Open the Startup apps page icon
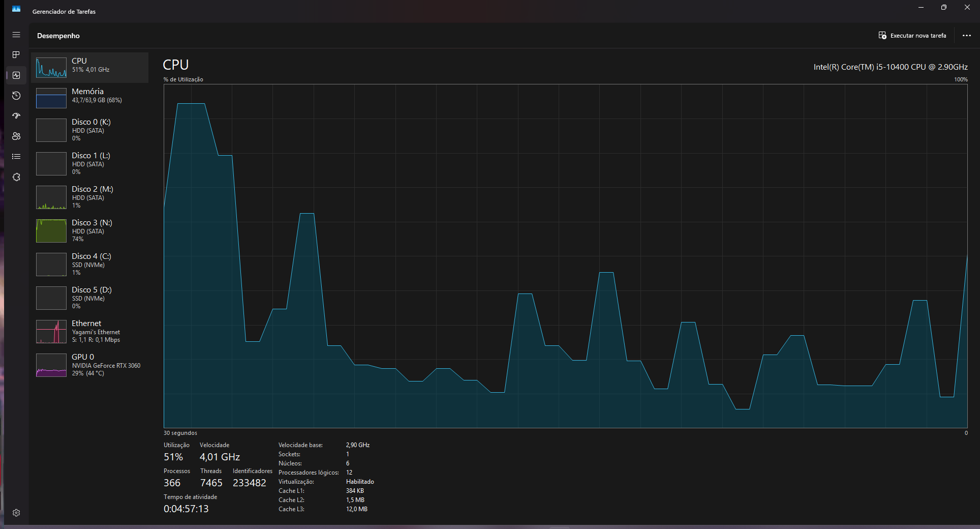The width and height of the screenshot is (980, 529). coord(16,116)
